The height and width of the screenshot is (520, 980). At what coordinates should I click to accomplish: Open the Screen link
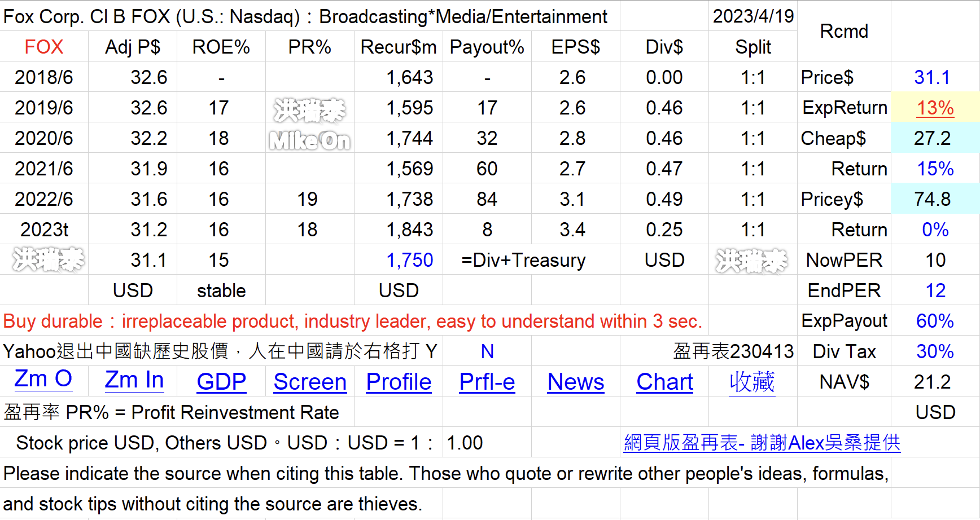coord(310,382)
